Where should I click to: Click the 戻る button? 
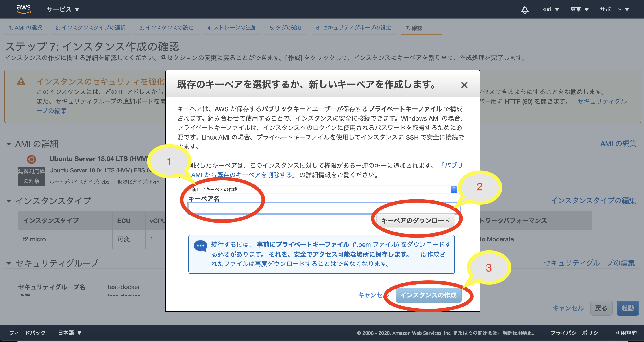coord(601,308)
